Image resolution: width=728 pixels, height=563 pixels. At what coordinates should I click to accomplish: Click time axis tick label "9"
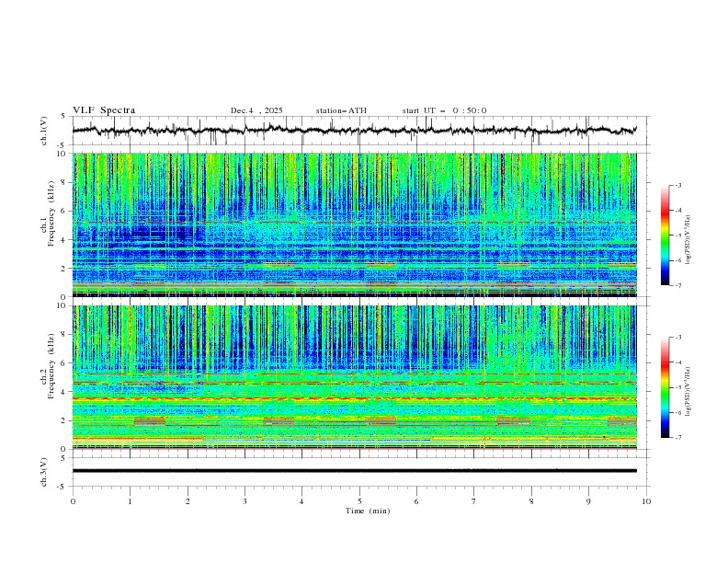[588, 501]
